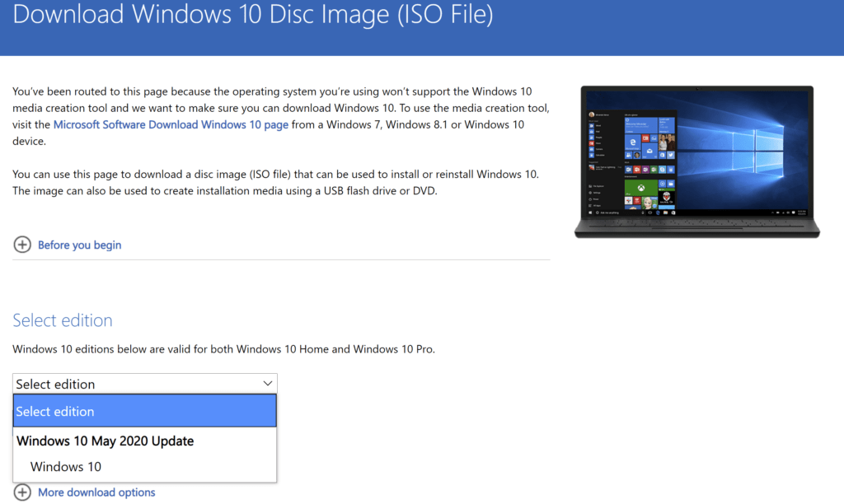Open the More download options link
Screen dimensions: 844x504
[96, 492]
